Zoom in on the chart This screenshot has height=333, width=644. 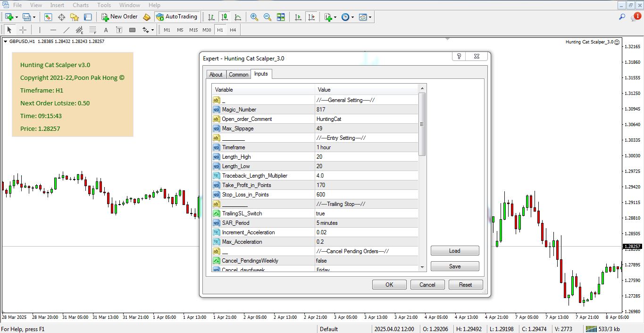(254, 17)
